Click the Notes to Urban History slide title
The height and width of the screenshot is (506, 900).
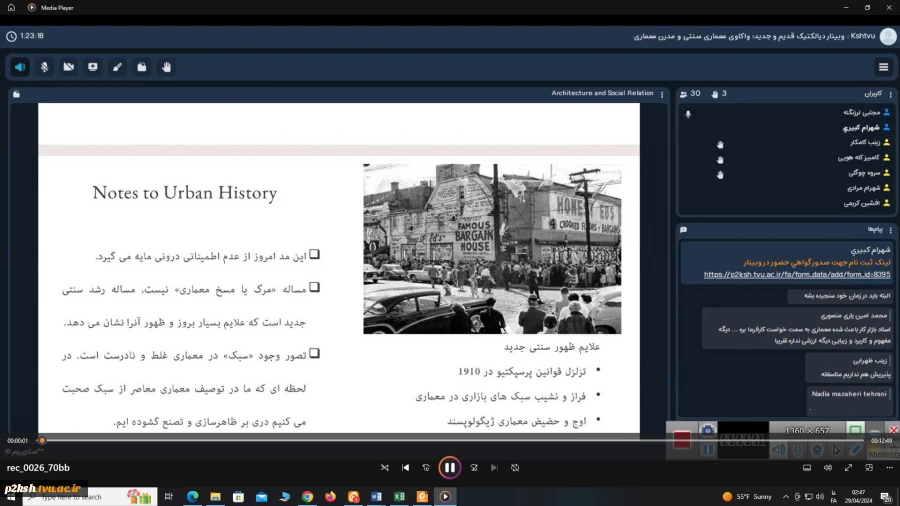185,193
